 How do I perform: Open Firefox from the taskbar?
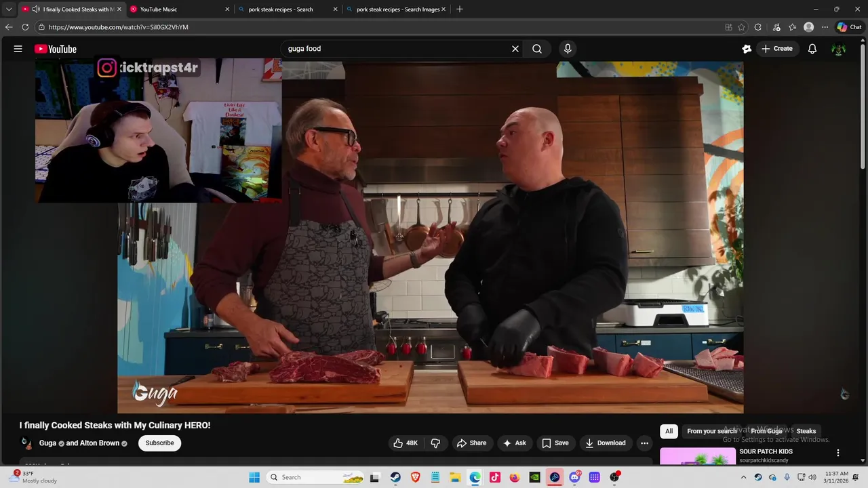pyautogui.click(x=515, y=477)
